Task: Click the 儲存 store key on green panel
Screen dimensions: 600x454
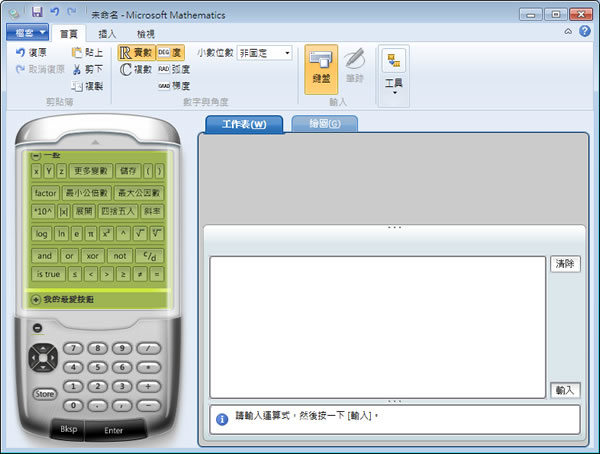Action: point(128,171)
